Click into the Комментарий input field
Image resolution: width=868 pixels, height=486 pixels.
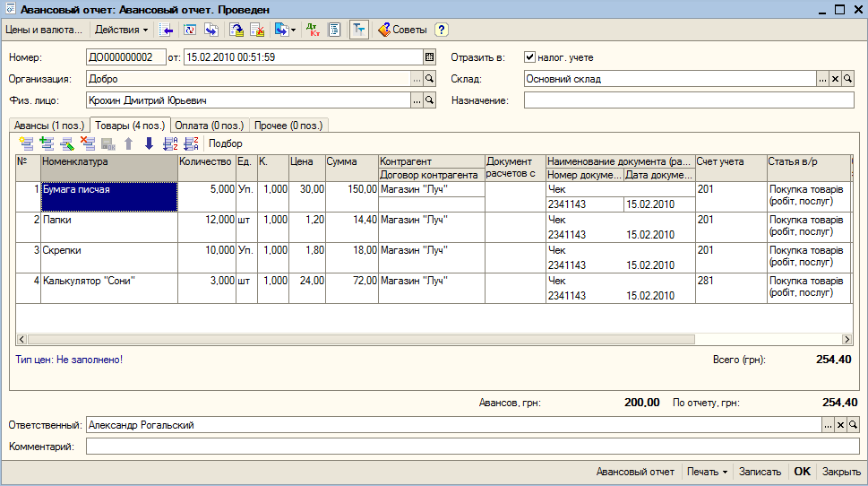[473, 447]
